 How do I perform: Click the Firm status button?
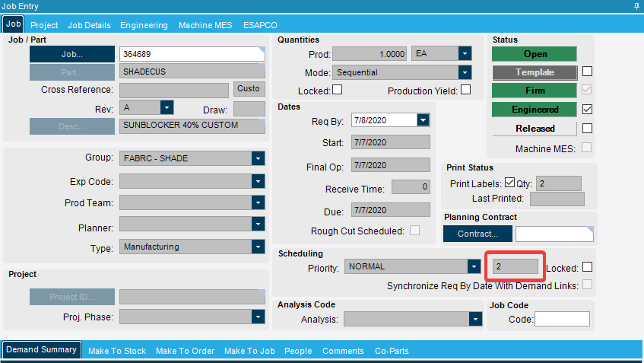(x=535, y=91)
